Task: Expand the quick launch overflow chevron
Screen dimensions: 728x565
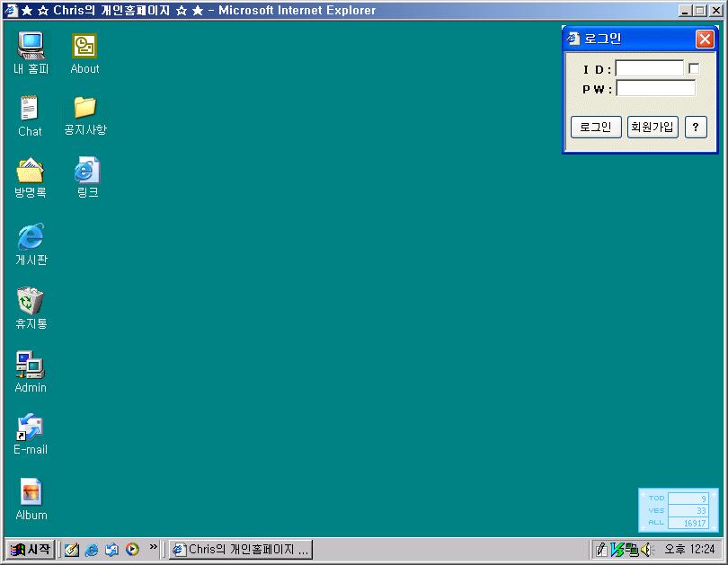Action: (x=153, y=547)
